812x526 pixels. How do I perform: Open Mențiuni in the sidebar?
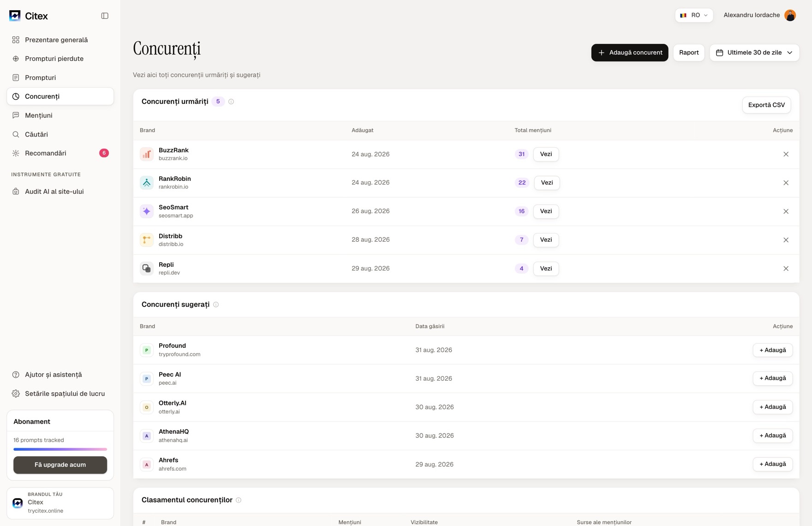[x=60, y=115]
